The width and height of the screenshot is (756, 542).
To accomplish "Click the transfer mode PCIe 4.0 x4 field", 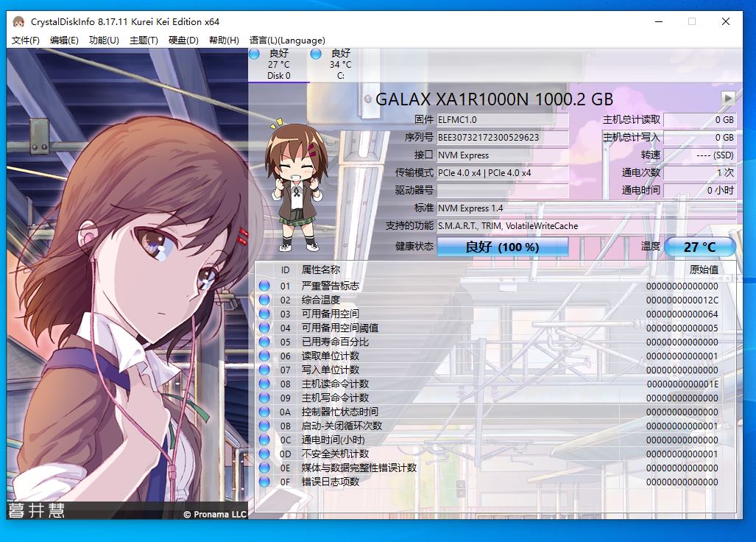I will (x=502, y=172).
